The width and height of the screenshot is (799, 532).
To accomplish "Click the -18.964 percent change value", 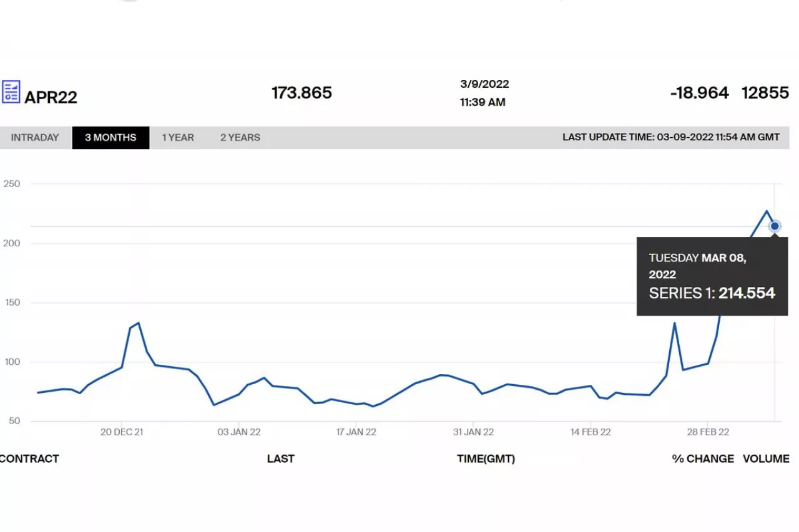I will [x=699, y=93].
